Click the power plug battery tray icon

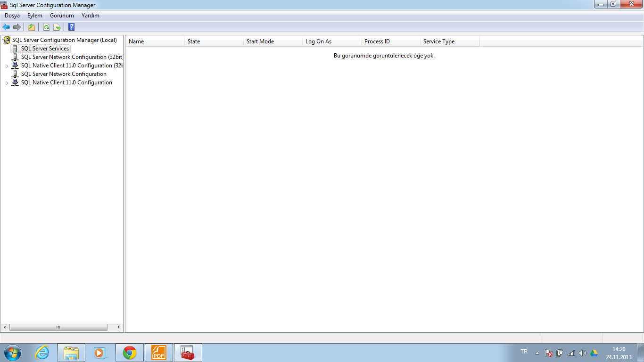[560, 353]
